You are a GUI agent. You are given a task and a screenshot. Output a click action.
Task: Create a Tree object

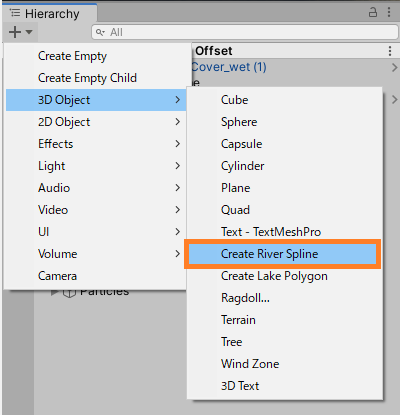284,342
